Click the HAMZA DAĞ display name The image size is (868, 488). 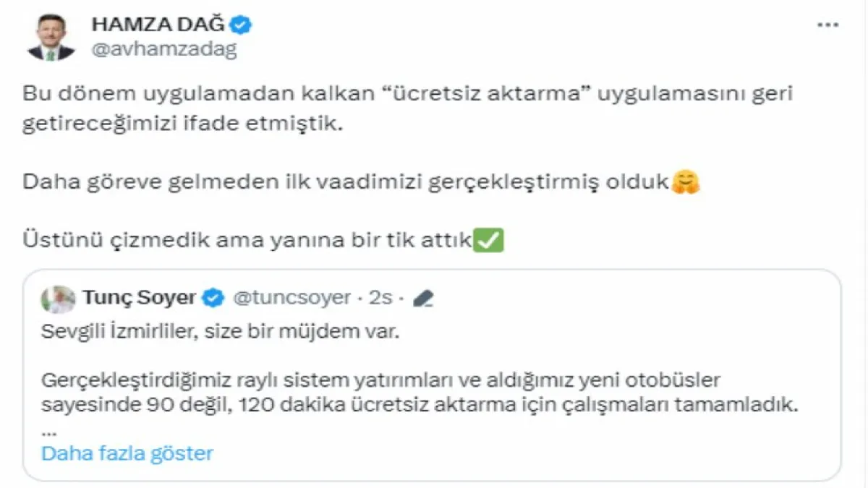(158, 25)
